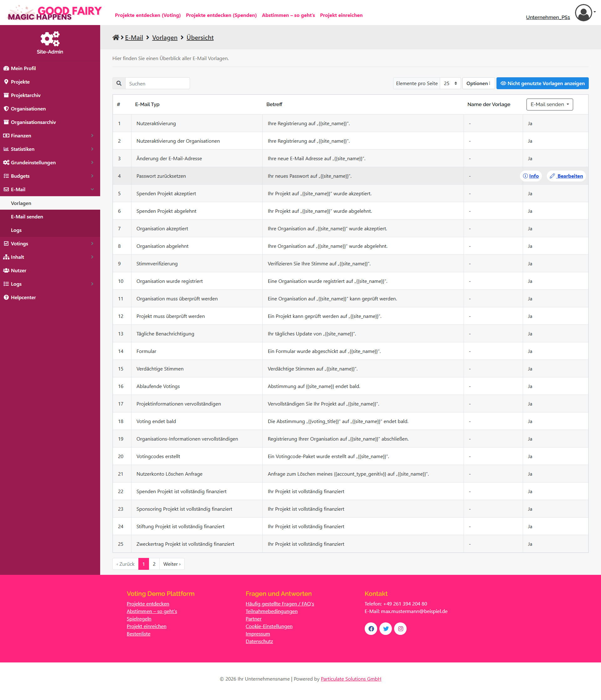Open the Optionen dropdown
Screen dimensions: 601x700
(x=478, y=84)
